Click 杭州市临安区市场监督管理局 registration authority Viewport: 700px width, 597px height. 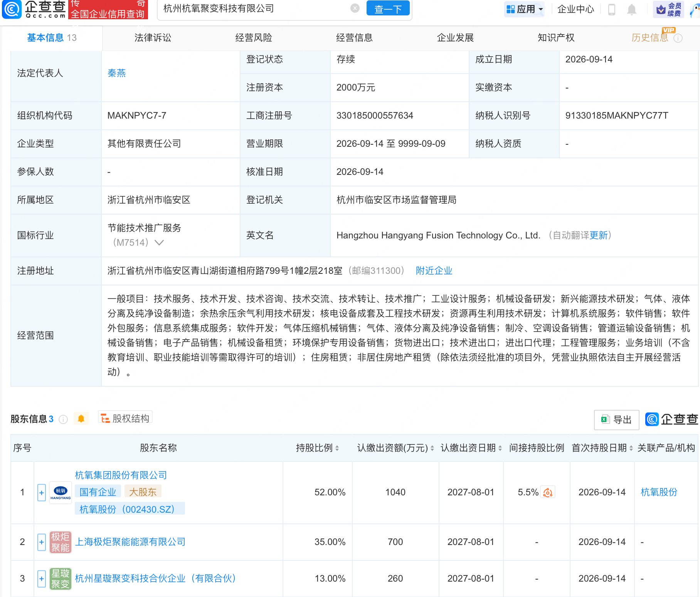click(x=396, y=200)
